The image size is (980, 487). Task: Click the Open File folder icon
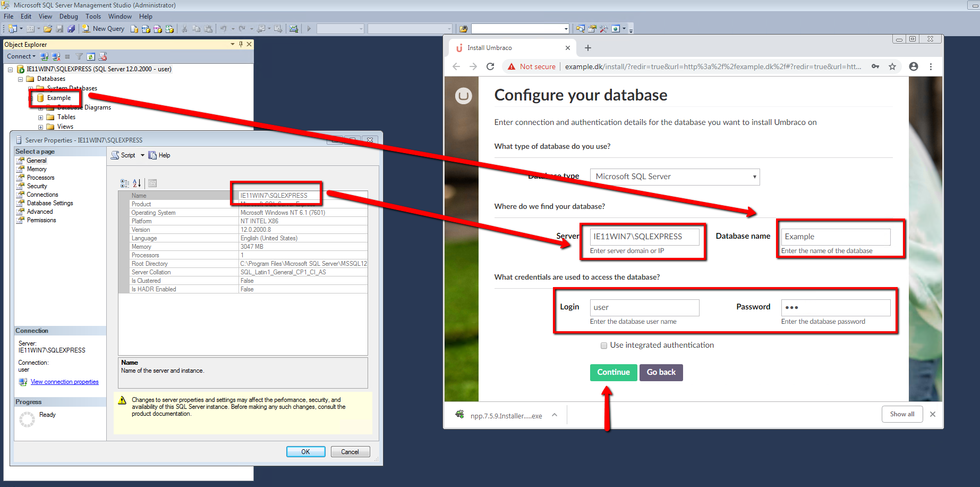[48, 29]
